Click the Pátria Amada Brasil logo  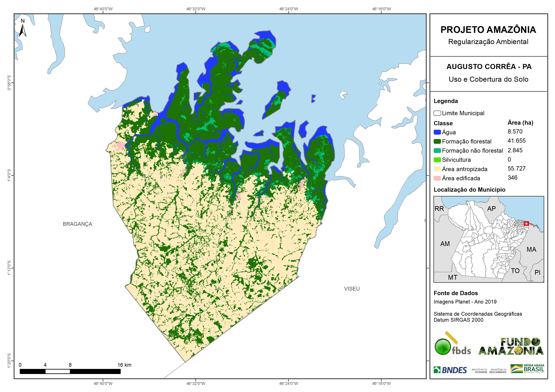pyautogui.click(x=527, y=369)
